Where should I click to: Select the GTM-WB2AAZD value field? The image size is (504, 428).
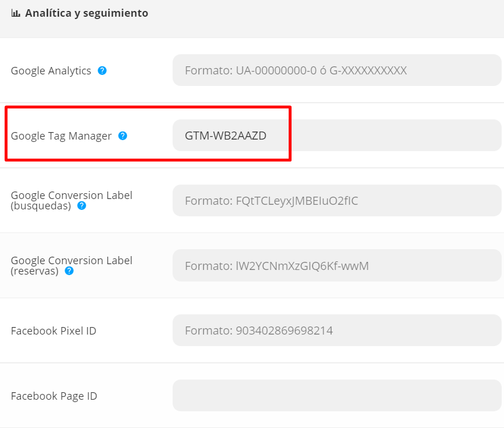click(x=337, y=134)
